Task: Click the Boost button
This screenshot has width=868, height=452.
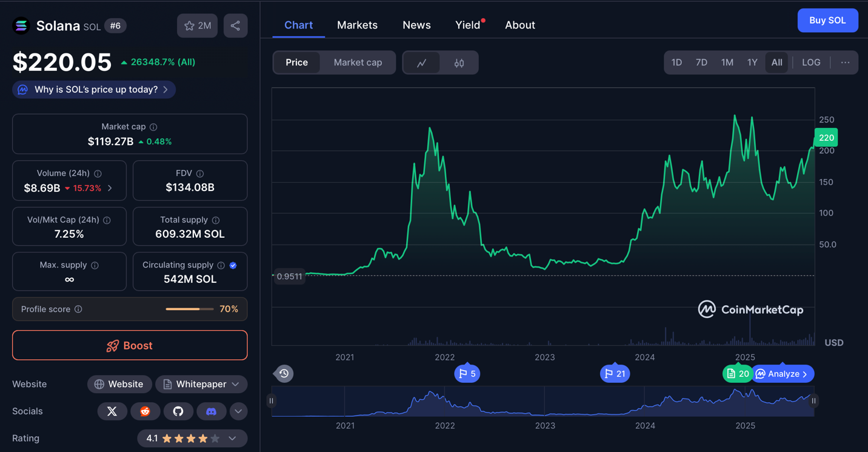Action: (130, 345)
